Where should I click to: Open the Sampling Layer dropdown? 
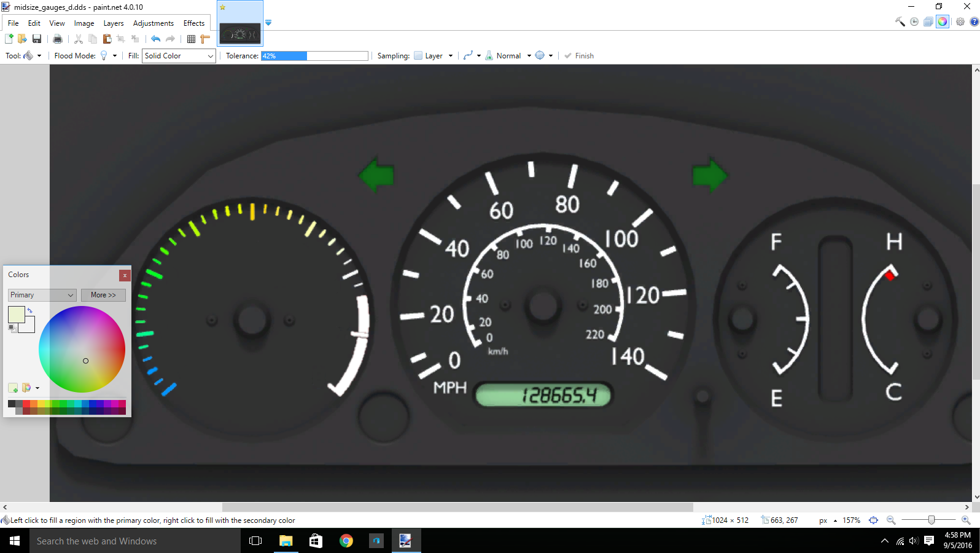(434, 56)
